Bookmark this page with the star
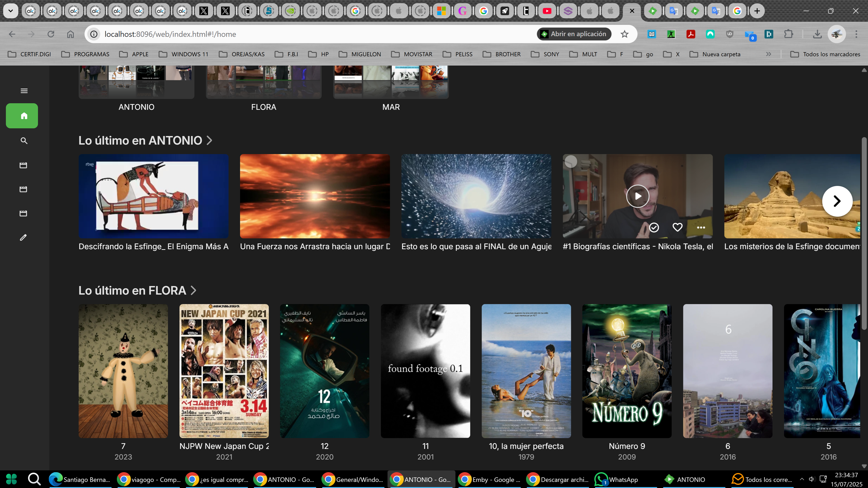This screenshot has height=488, width=868. click(624, 34)
